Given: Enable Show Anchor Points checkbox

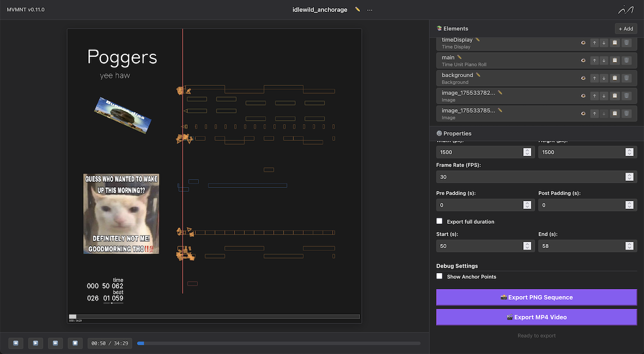Looking at the screenshot, I should pyautogui.click(x=440, y=276).
